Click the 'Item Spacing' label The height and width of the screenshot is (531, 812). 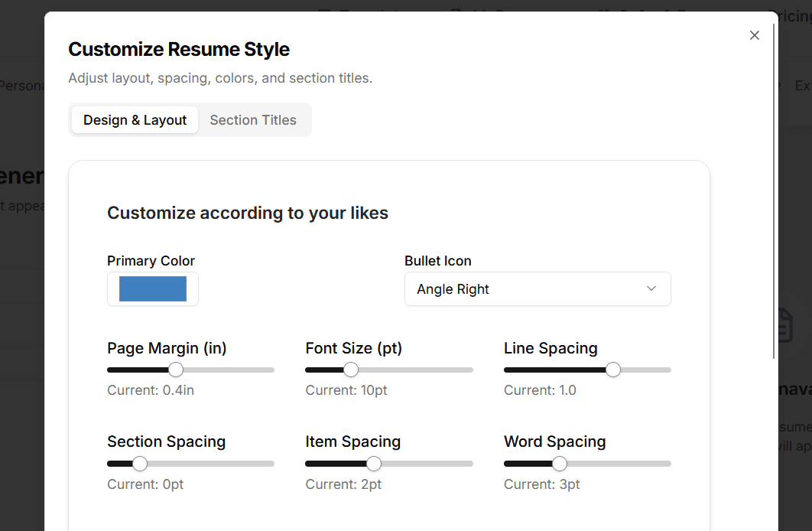352,441
